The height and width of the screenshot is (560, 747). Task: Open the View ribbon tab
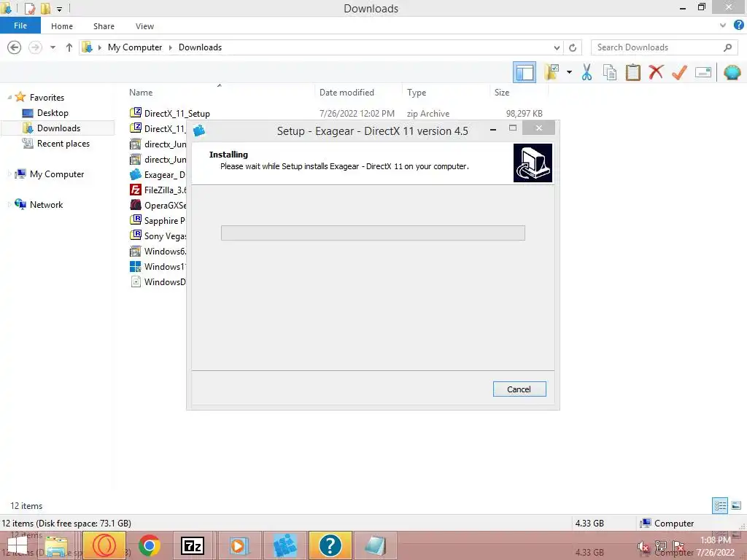click(x=144, y=26)
